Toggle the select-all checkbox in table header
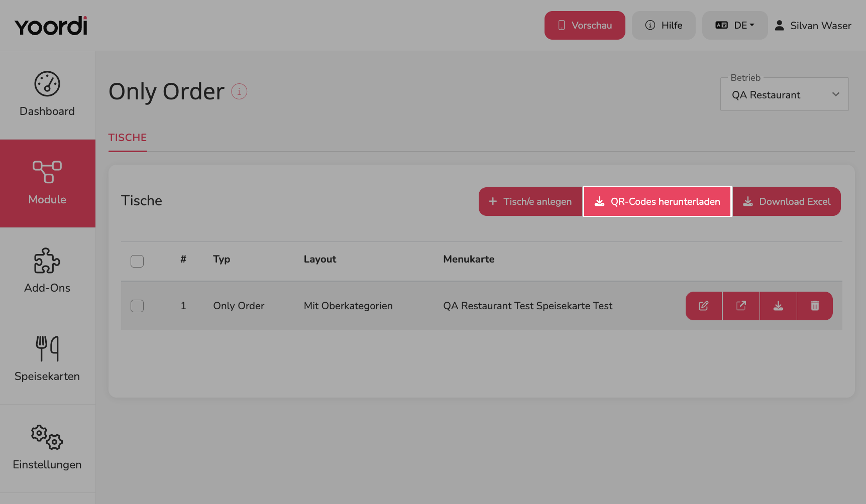Viewport: 866px width, 504px height. (x=137, y=261)
